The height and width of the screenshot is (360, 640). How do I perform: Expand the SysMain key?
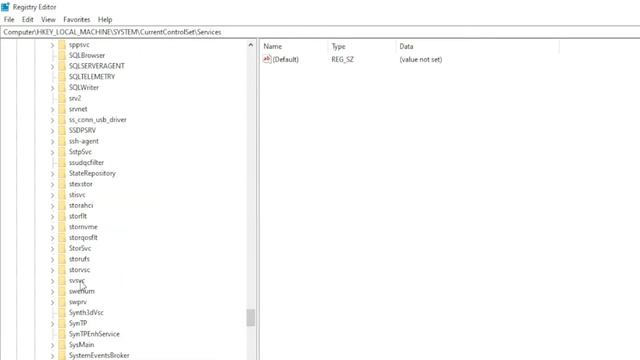pos(52,345)
